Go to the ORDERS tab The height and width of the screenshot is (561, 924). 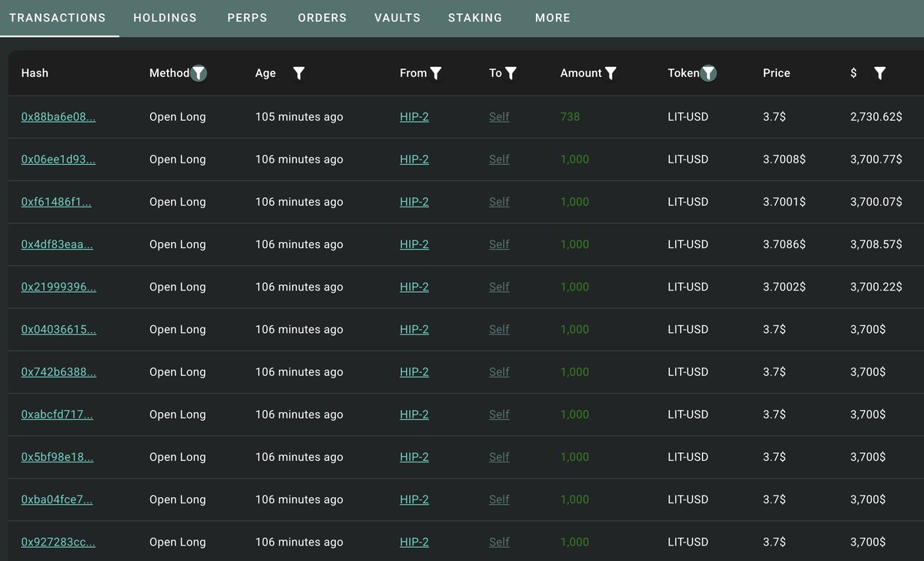322,18
